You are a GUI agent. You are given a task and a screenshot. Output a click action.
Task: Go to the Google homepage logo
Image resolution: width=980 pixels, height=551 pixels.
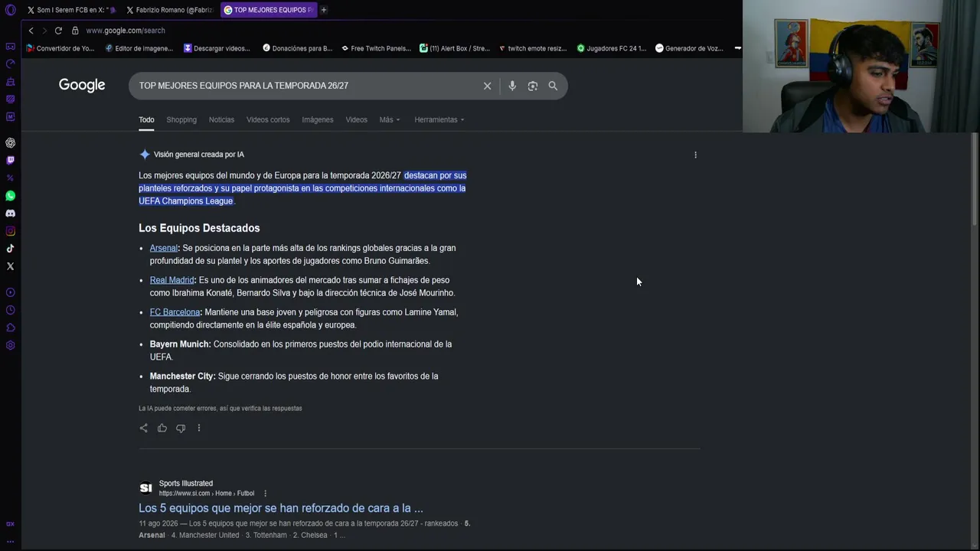pyautogui.click(x=82, y=85)
